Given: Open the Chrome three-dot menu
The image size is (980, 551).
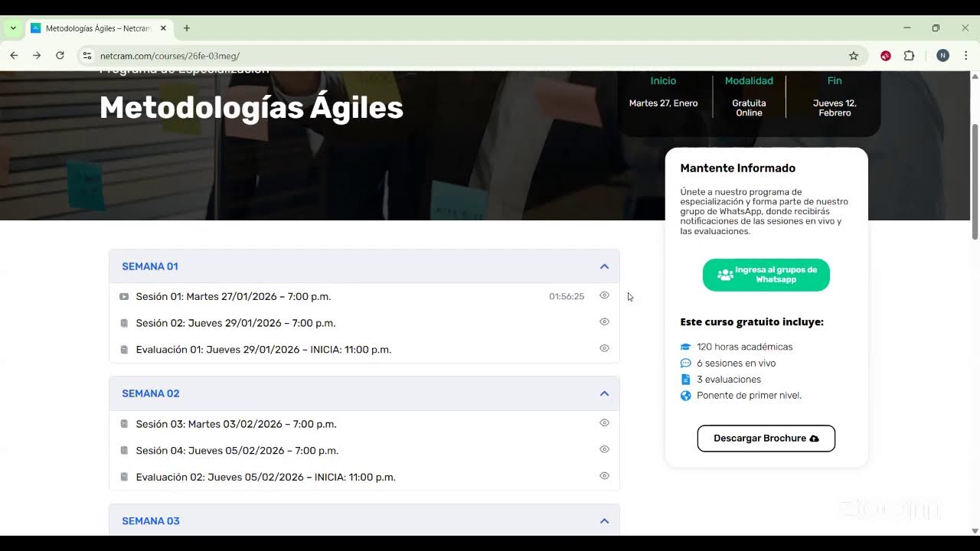Looking at the screenshot, I should pyautogui.click(x=965, y=56).
